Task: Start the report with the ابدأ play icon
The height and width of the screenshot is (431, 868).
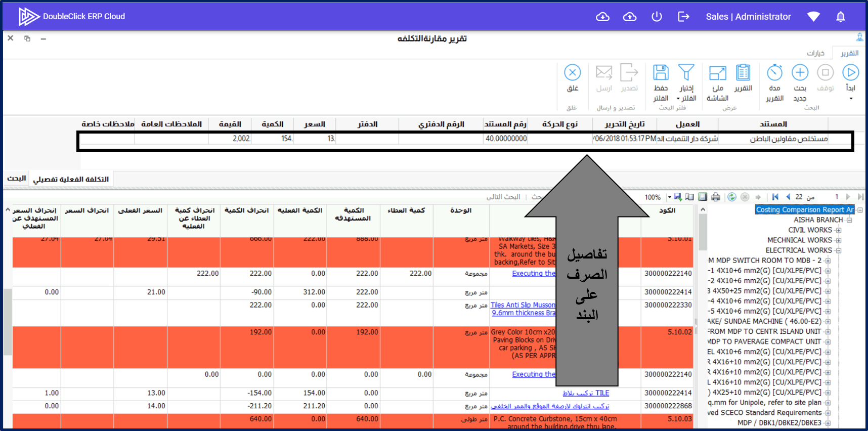Action: pos(851,72)
